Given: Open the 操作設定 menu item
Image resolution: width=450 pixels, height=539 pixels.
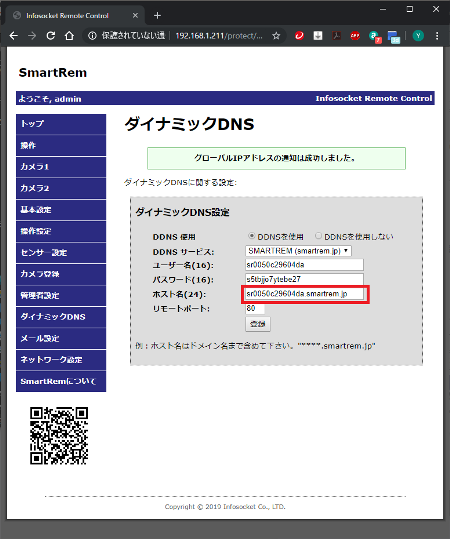Looking at the screenshot, I should coord(61,231).
